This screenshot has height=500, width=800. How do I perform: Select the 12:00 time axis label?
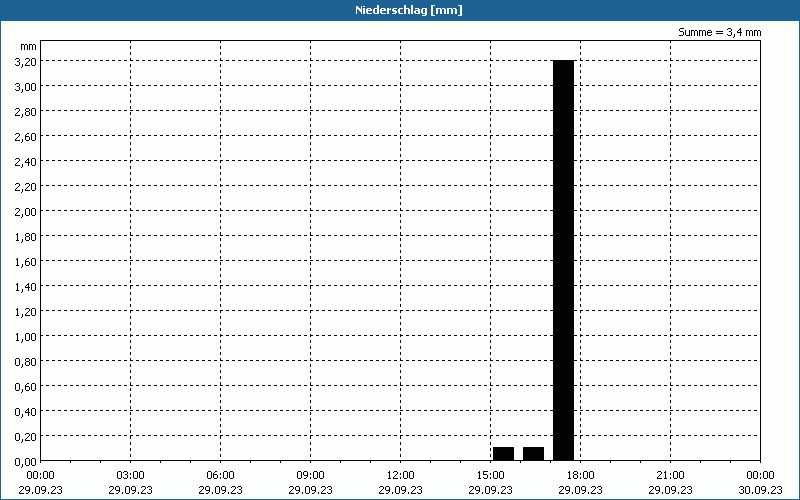click(401, 475)
